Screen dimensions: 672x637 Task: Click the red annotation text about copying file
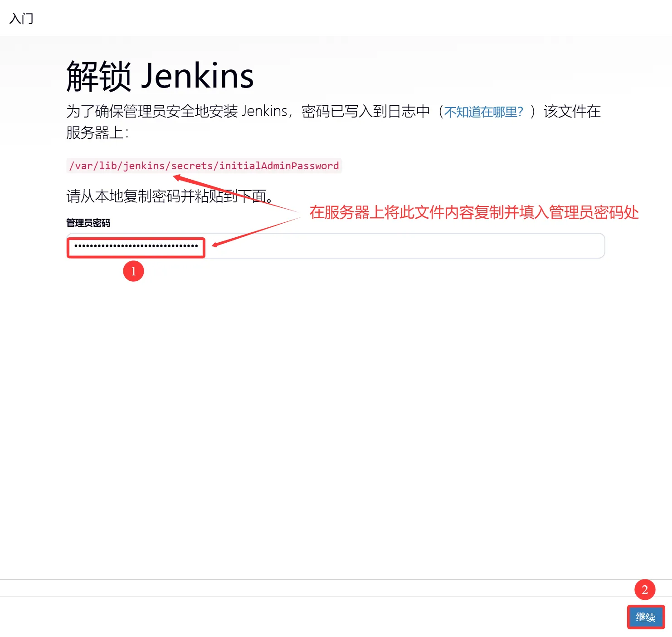click(474, 212)
